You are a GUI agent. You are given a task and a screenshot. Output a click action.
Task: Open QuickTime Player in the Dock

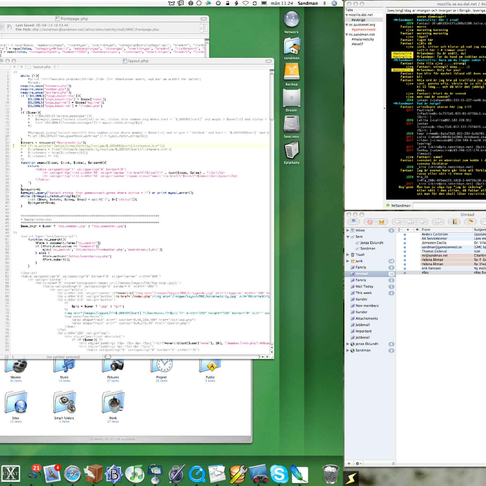point(197,474)
